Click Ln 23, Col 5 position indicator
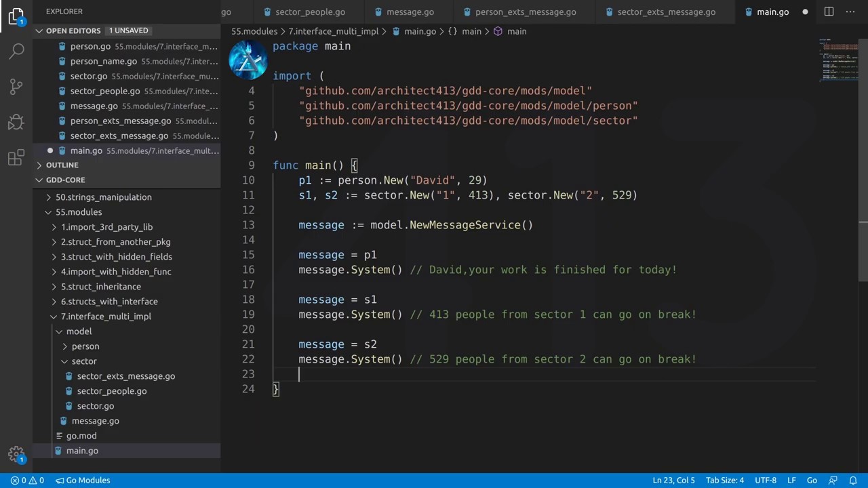Viewport: 868px width, 488px height. pos(673,480)
